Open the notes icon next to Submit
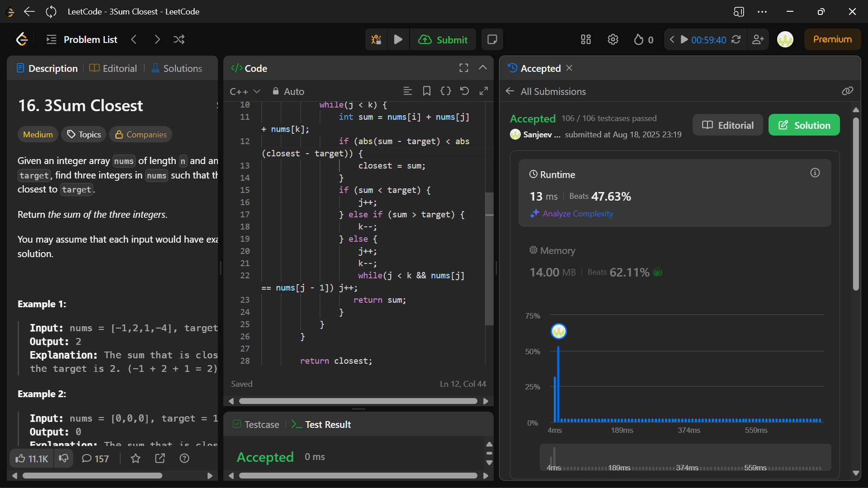The width and height of the screenshot is (868, 488). tap(492, 40)
